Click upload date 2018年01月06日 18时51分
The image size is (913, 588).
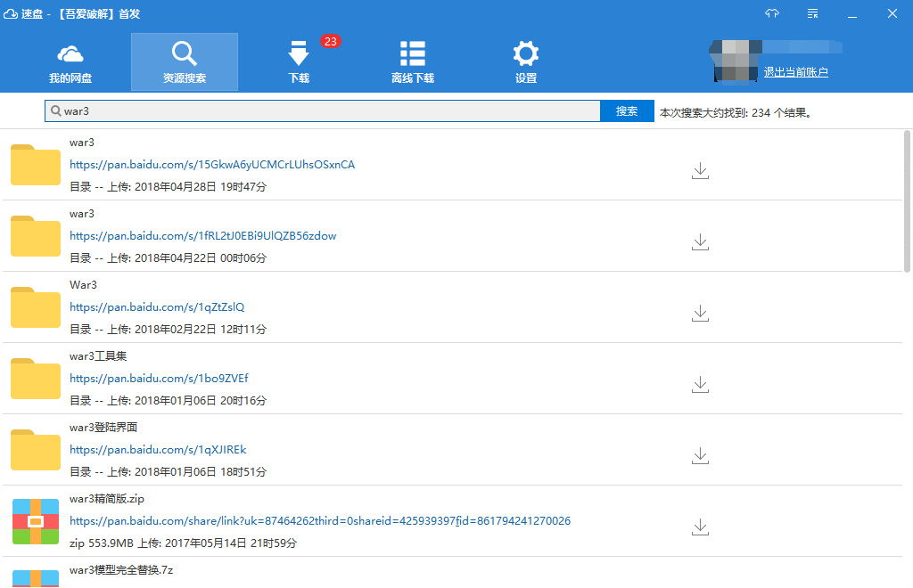(201, 471)
